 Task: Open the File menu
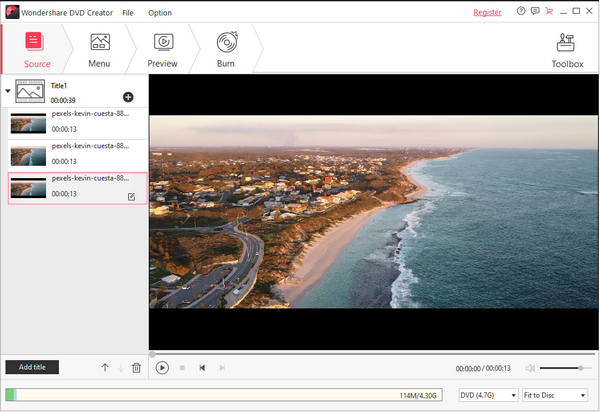coord(128,13)
